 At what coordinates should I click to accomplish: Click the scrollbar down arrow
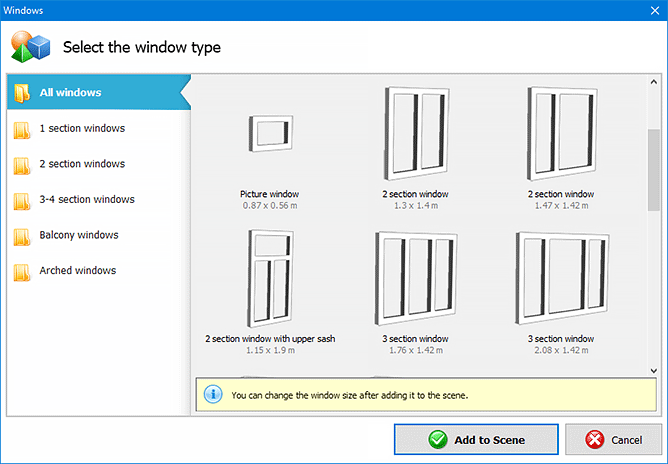click(654, 371)
